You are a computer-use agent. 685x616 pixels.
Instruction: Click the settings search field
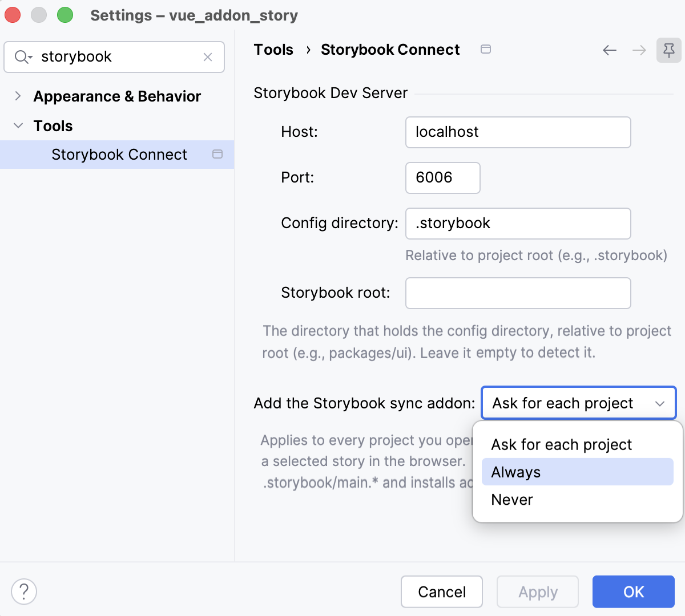coord(114,57)
